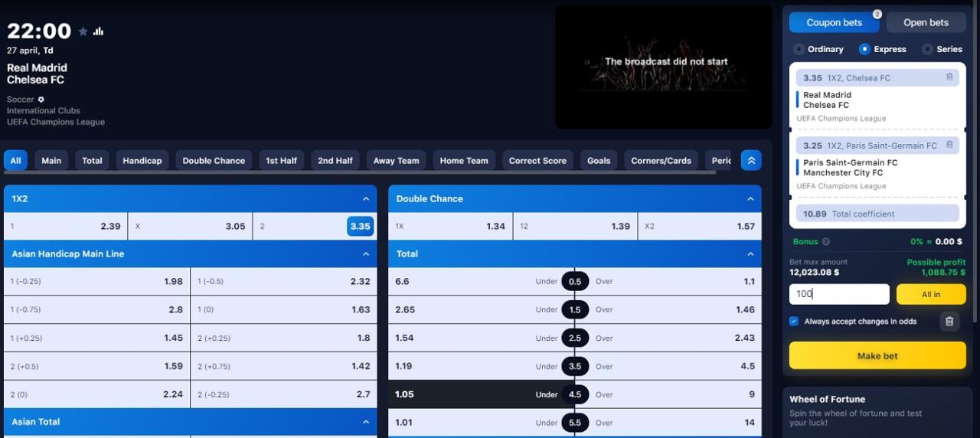Image resolution: width=980 pixels, height=438 pixels.
Task: Collapse the Double Chance section
Action: click(x=750, y=199)
